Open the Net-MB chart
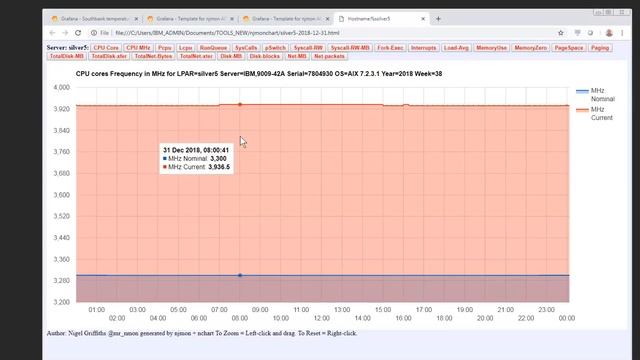 (297, 56)
